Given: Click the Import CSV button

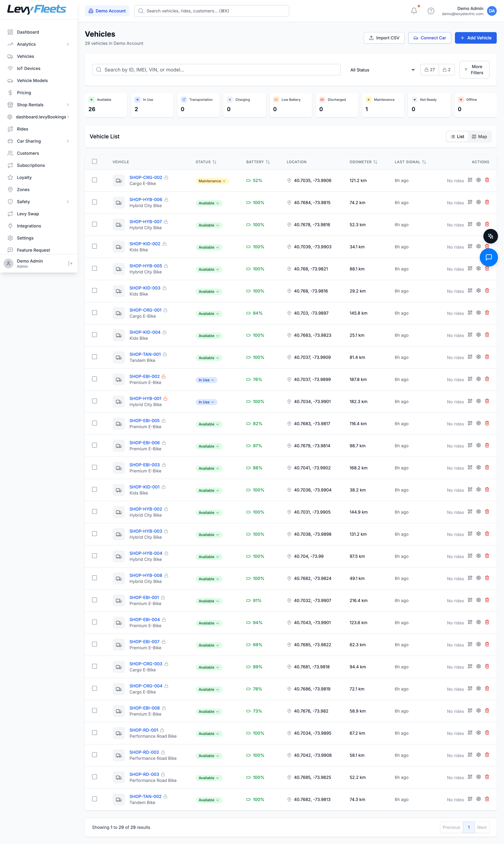Looking at the screenshot, I should pyautogui.click(x=384, y=38).
